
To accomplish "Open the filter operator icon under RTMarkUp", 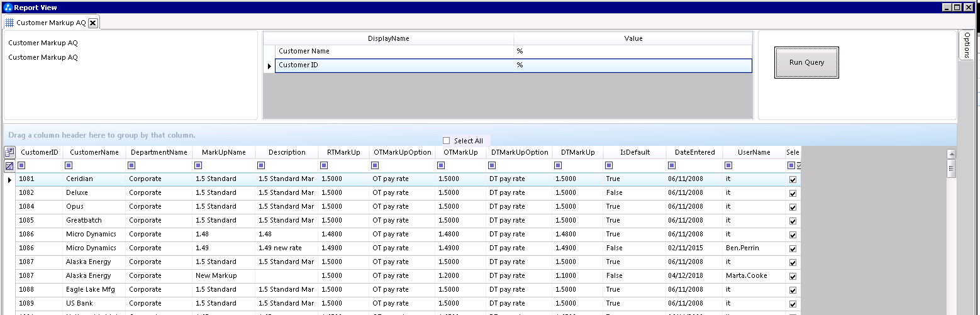I will pyautogui.click(x=324, y=165).
